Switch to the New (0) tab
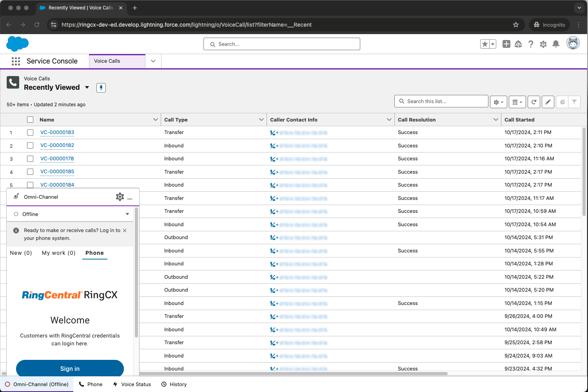This screenshot has height=392, width=588. tap(21, 253)
